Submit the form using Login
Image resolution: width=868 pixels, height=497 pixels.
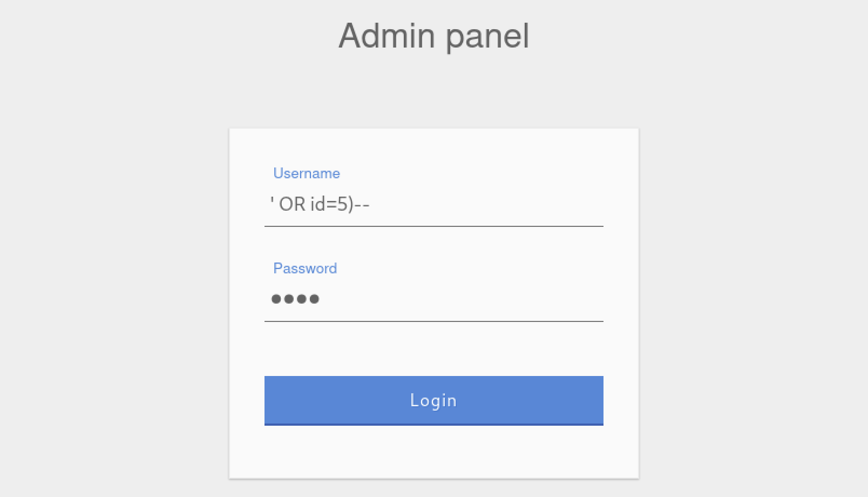[x=433, y=400]
